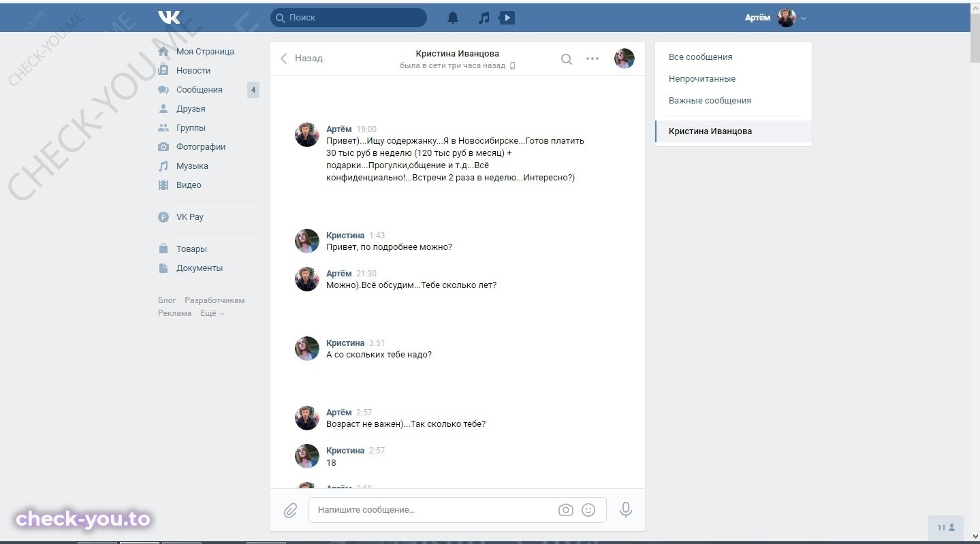This screenshot has width=980, height=544.
Task: Click the Блог footer link
Action: coord(167,300)
